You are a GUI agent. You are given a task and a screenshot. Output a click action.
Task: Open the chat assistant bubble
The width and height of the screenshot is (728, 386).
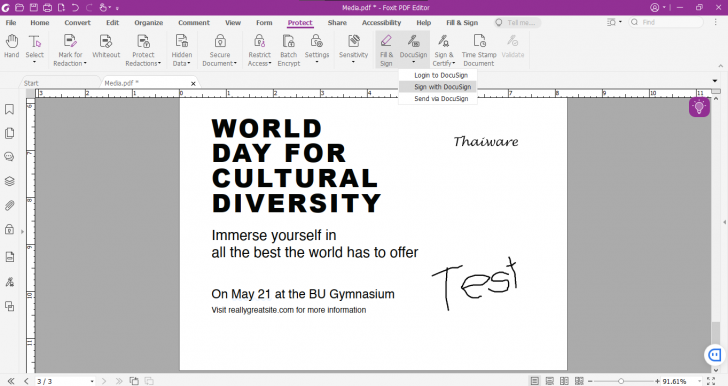[x=715, y=355]
